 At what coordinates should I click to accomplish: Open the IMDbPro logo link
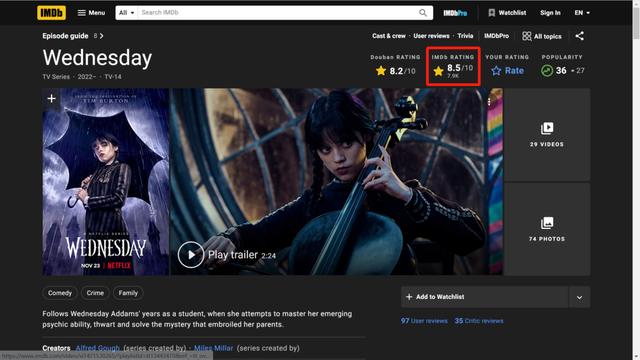(x=455, y=13)
